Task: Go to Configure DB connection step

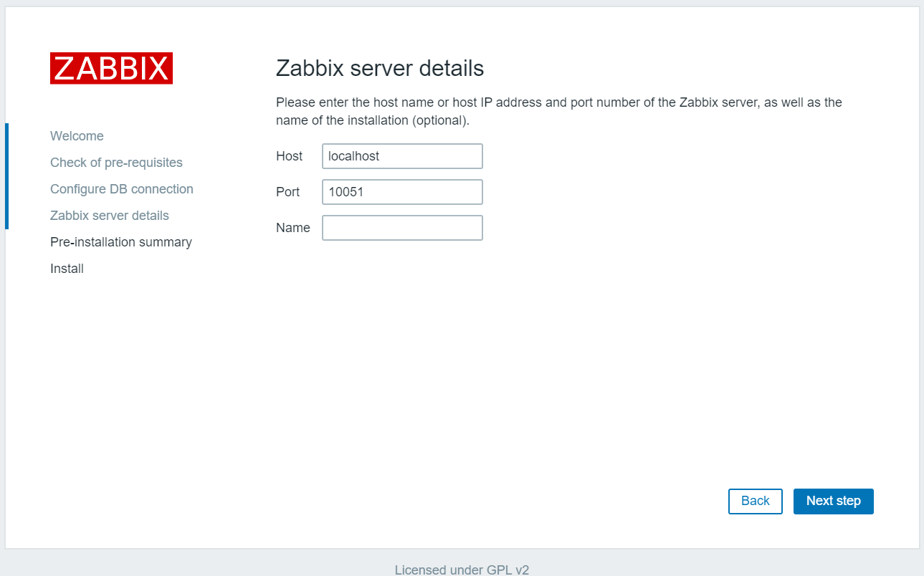Action: point(121,188)
